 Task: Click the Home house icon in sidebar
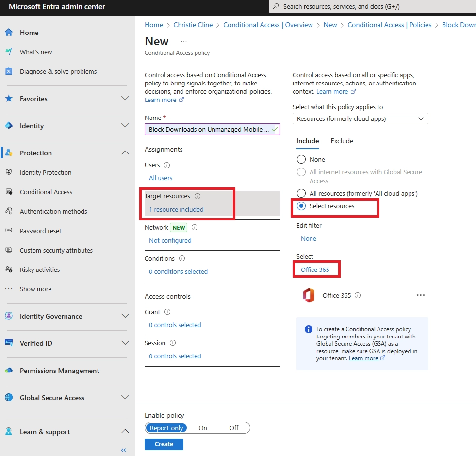click(9, 32)
